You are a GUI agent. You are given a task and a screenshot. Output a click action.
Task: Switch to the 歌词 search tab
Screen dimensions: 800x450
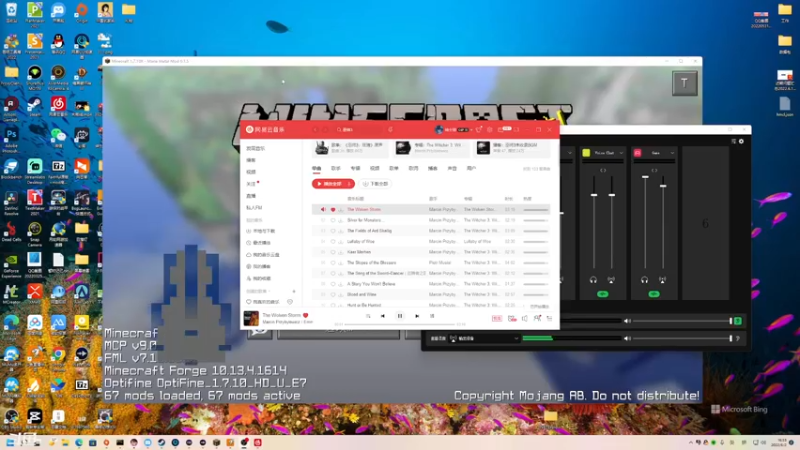tap(413, 168)
